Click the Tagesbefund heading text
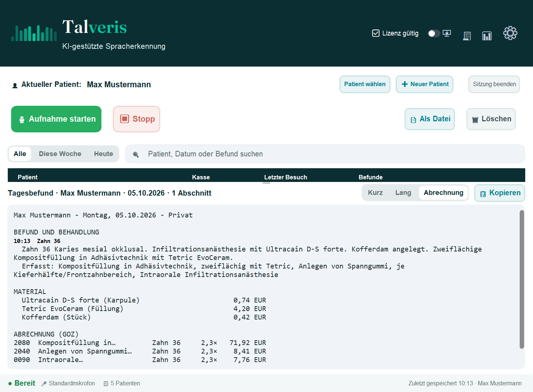Screen dimensions: 533x392 [110, 193]
